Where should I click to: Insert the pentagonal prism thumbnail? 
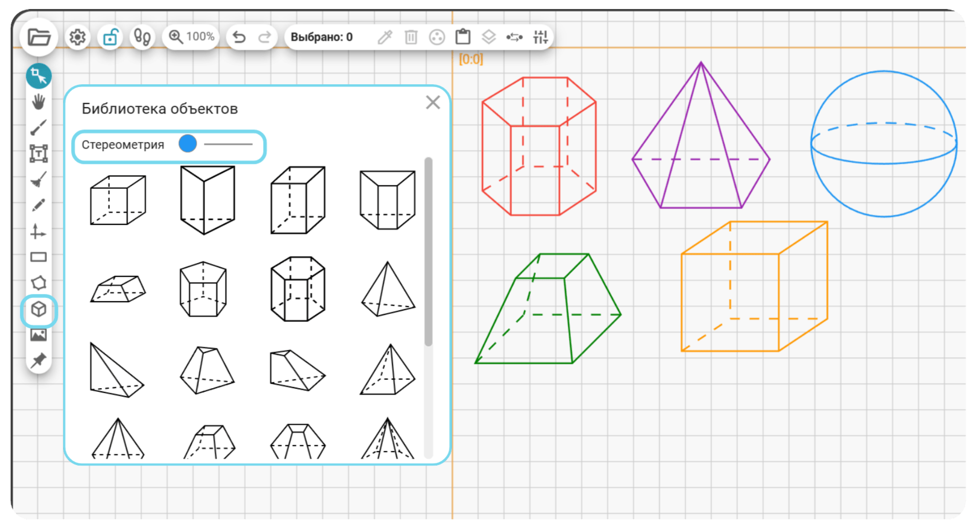click(203, 289)
